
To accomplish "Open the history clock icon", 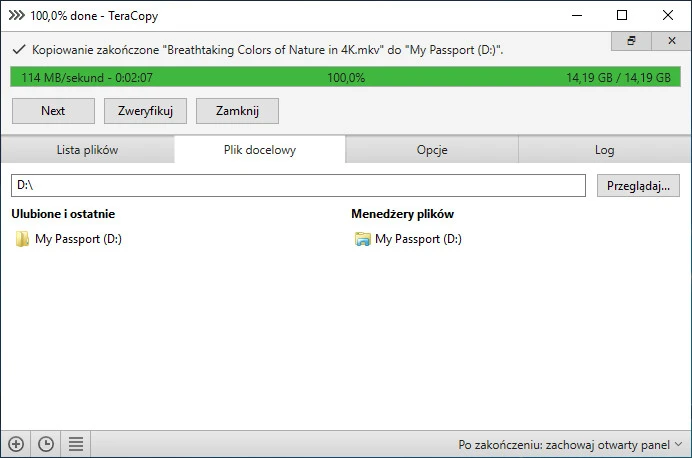I will point(46,444).
